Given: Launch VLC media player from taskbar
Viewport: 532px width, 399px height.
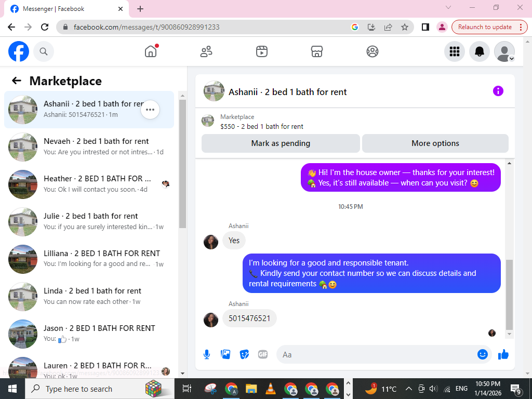Looking at the screenshot, I should pyautogui.click(x=270, y=389).
